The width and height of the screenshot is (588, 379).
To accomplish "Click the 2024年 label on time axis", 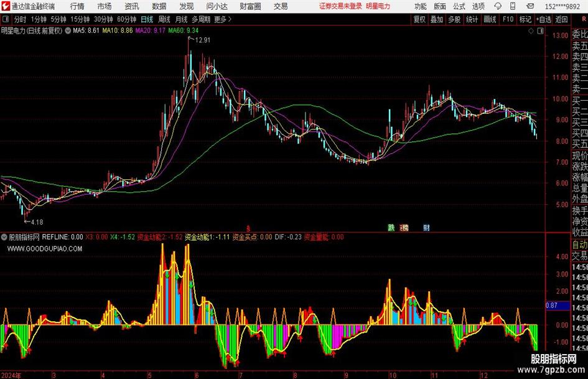I will point(11,375).
